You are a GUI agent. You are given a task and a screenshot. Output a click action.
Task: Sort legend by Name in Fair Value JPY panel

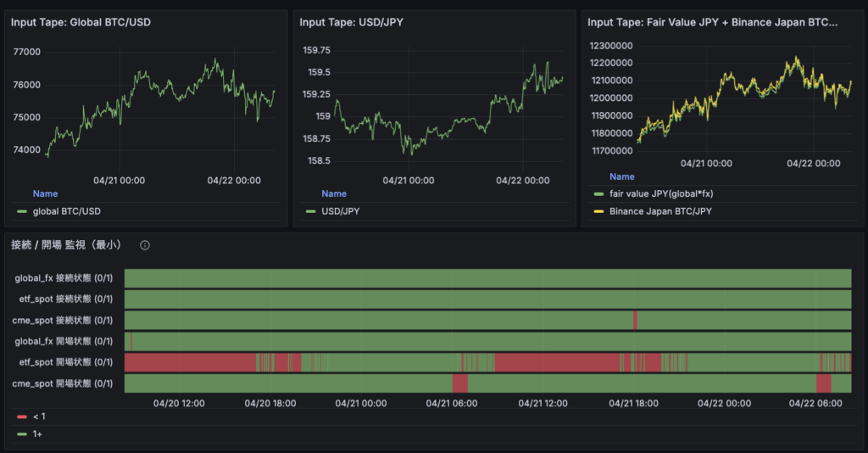pos(621,176)
